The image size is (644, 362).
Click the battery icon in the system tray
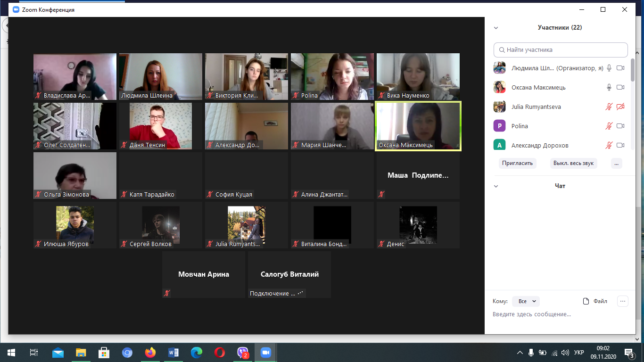pyautogui.click(x=543, y=353)
